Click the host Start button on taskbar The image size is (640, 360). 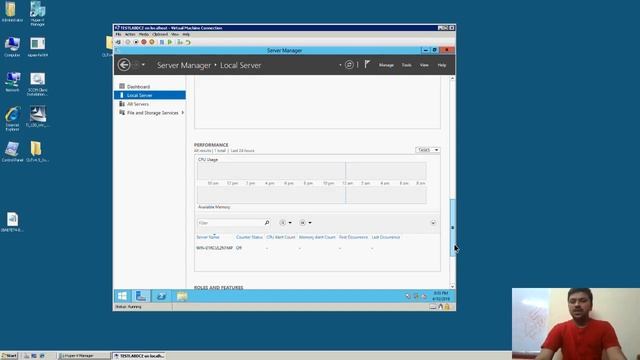point(9,356)
